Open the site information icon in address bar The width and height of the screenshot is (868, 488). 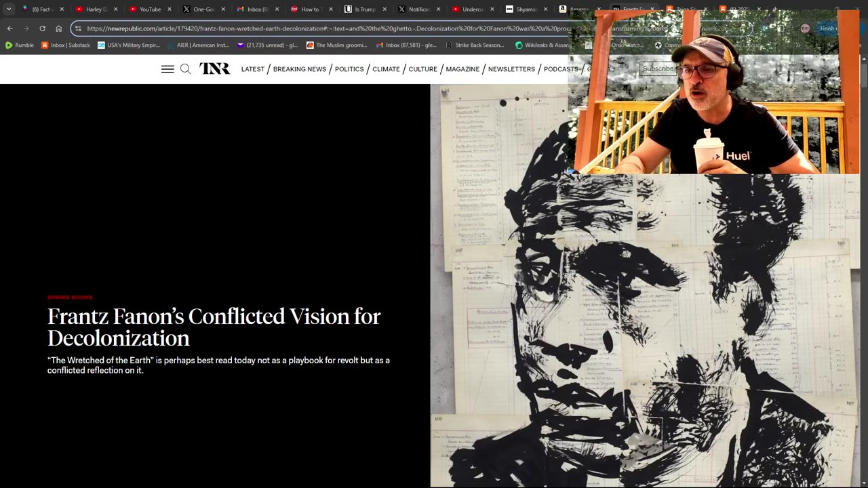[79, 28]
